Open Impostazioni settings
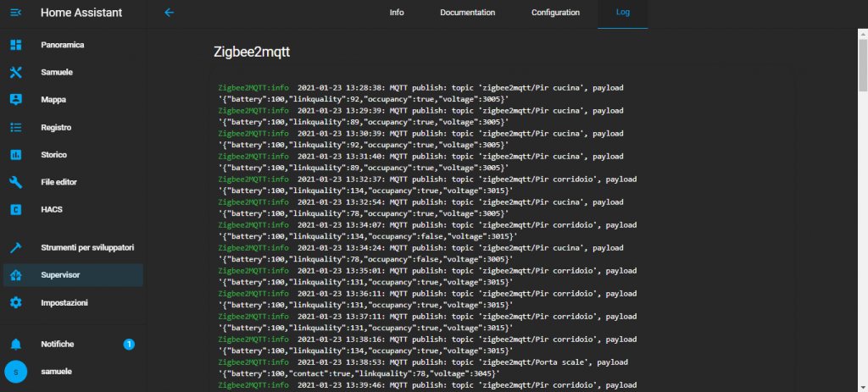The height and width of the screenshot is (392, 868). (x=64, y=303)
